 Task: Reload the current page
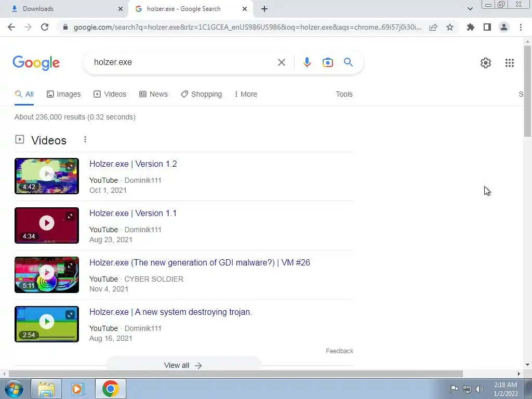45,27
